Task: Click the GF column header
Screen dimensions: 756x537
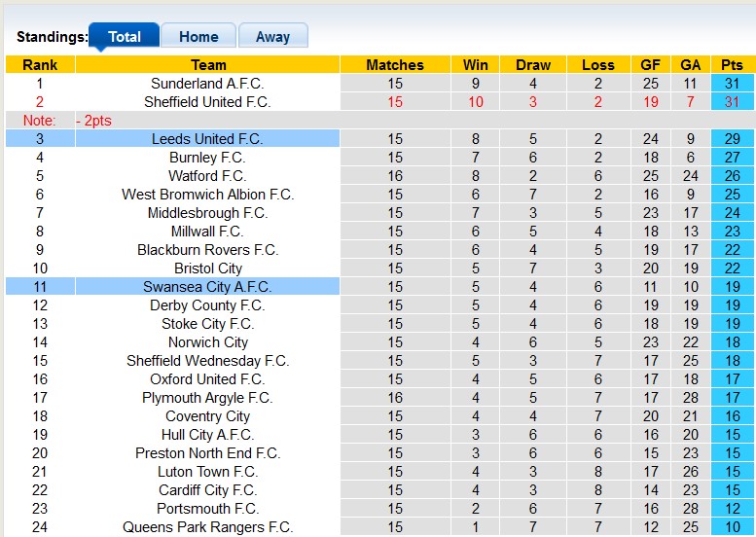Action: point(651,65)
